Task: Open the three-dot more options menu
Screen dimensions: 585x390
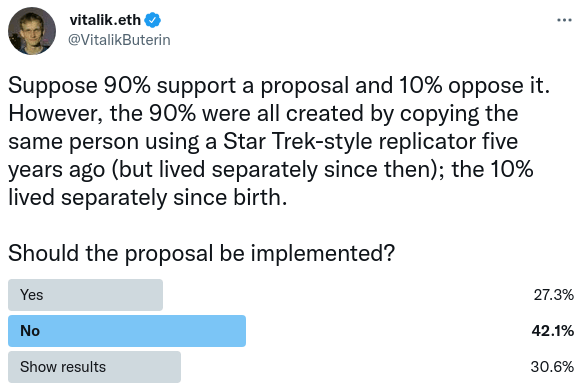Action: (564, 20)
